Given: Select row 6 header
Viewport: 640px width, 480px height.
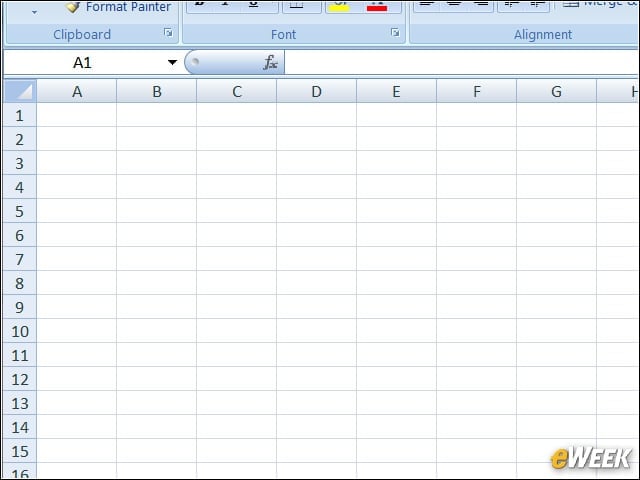Looking at the screenshot, I should 20,235.
